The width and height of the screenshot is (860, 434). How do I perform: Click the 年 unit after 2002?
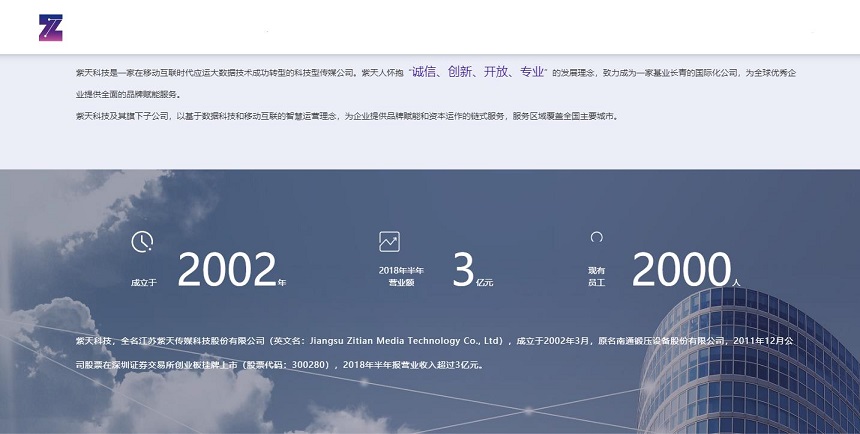pyautogui.click(x=282, y=283)
